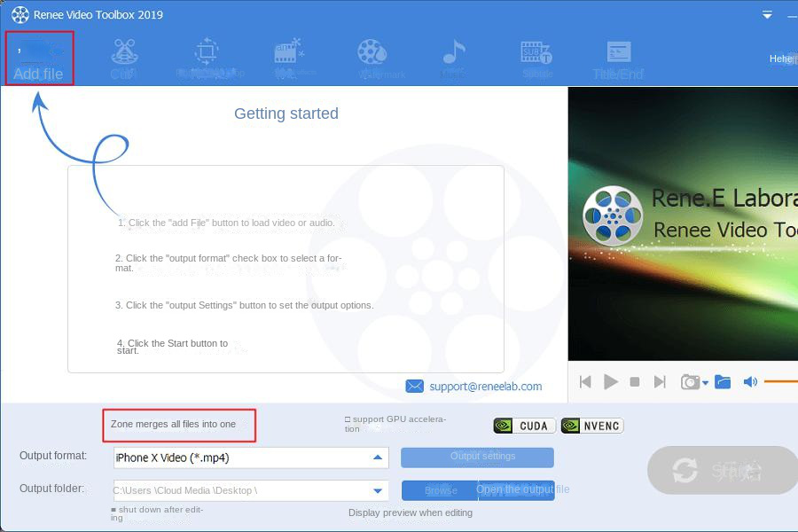Open the Title/End tool
The image size is (798, 532).
(x=618, y=59)
